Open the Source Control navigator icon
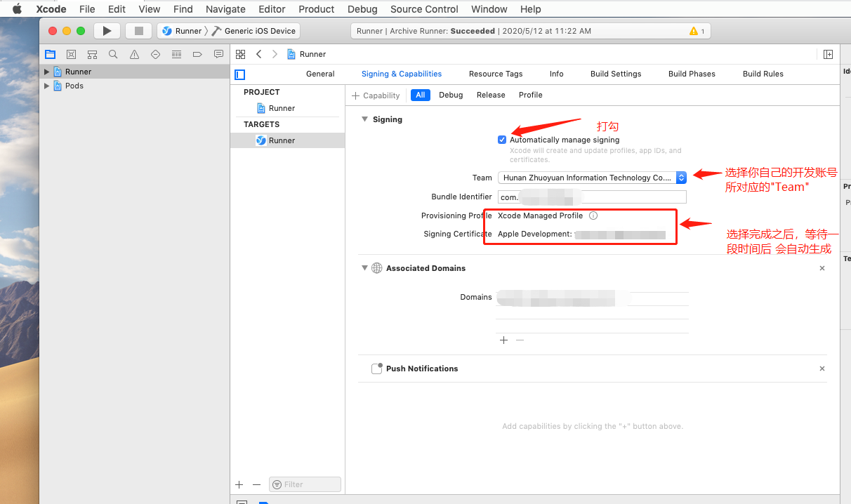This screenshot has width=851, height=504. coord(71,54)
